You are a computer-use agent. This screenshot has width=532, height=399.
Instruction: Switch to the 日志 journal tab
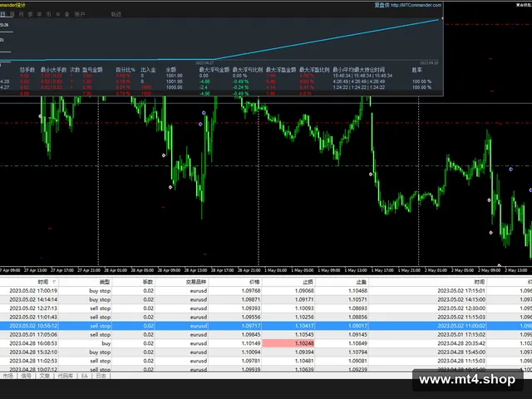(101, 376)
